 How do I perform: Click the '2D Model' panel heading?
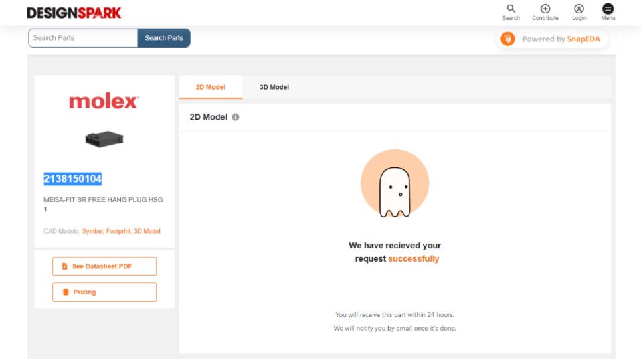(x=209, y=117)
